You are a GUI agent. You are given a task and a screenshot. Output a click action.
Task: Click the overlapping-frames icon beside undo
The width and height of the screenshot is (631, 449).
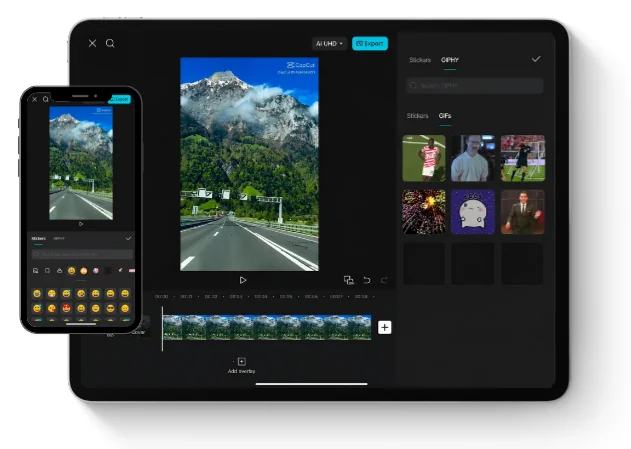point(348,280)
